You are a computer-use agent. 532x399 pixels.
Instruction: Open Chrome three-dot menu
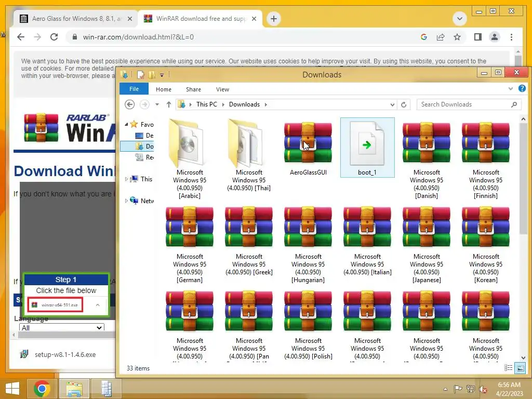(x=511, y=37)
